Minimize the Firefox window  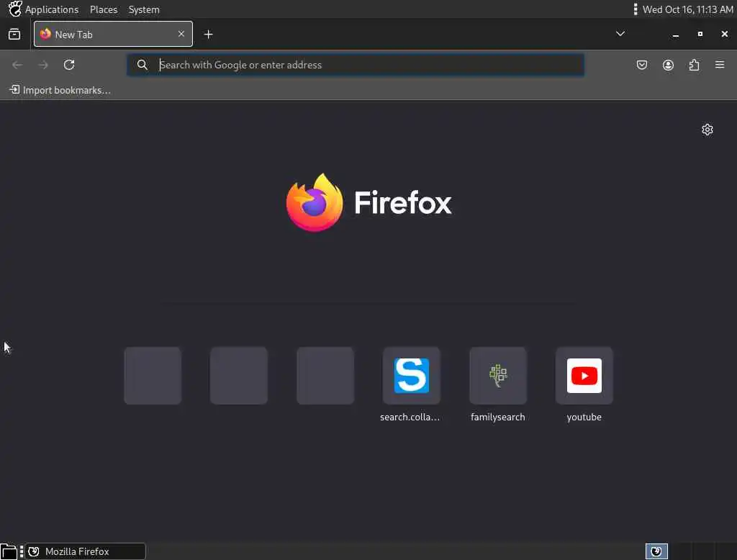click(x=675, y=35)
